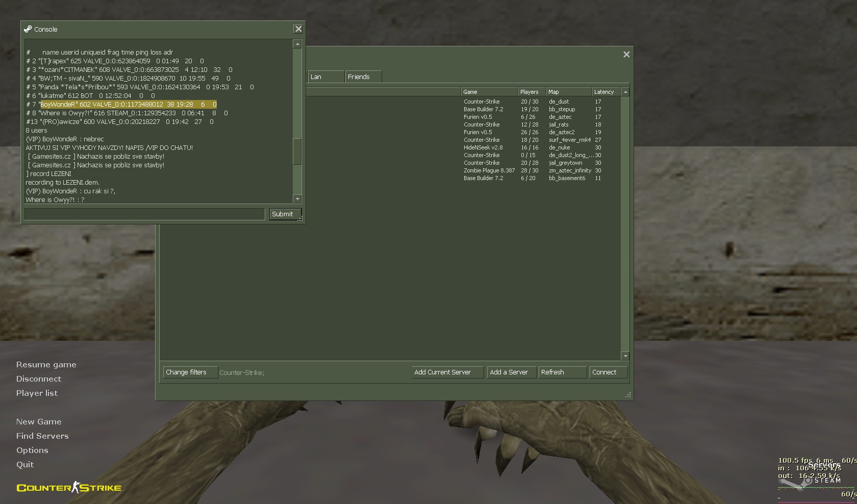Sort servers by Latency column
Screen dimensions: 857x504
point(606,92)
